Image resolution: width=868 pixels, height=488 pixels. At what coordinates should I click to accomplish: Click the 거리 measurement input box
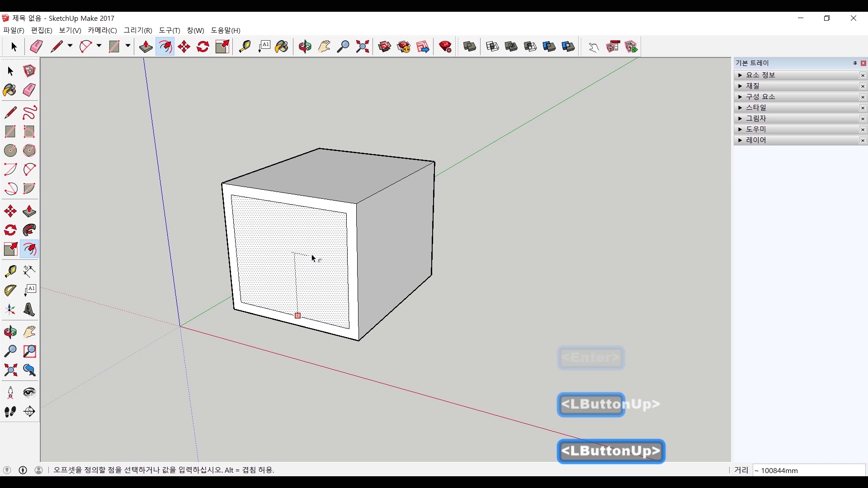tap(808, 470)
